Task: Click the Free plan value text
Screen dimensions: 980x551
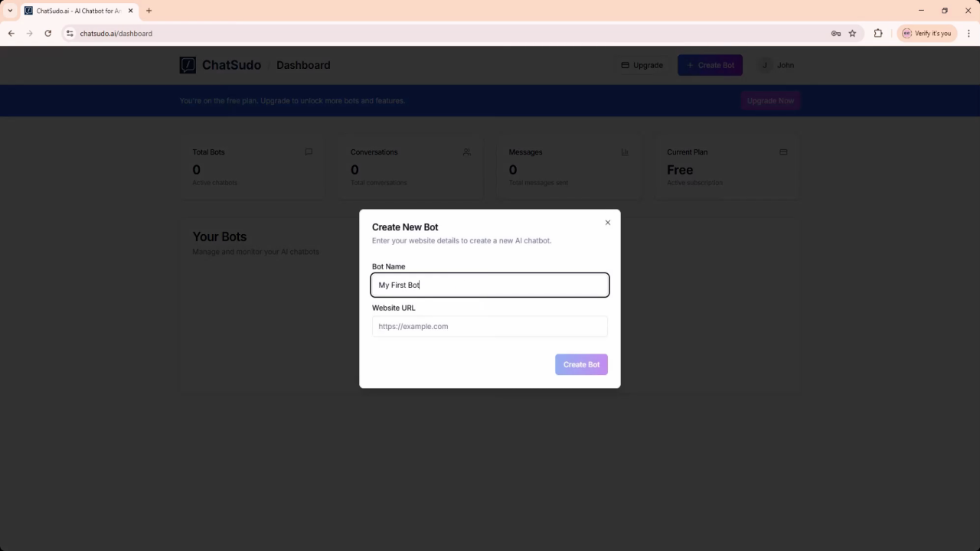Action: coord(680,170)
